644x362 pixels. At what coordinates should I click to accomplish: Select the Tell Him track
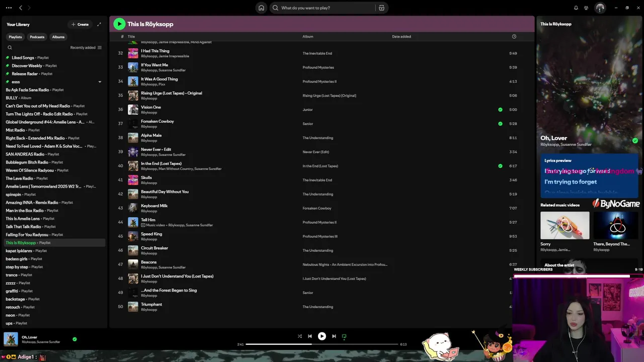(x=148, y=220)
